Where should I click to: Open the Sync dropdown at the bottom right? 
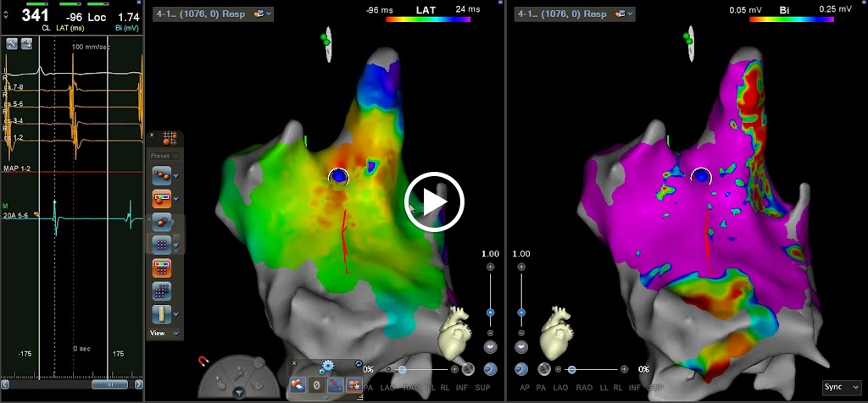pyautogui.click(x=841, y=387)
